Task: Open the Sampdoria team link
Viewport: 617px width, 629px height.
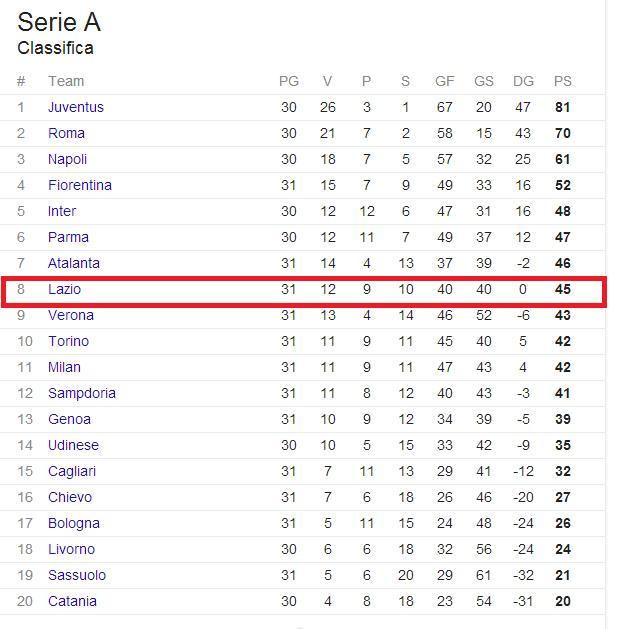Action: click(x=82, y=393)
